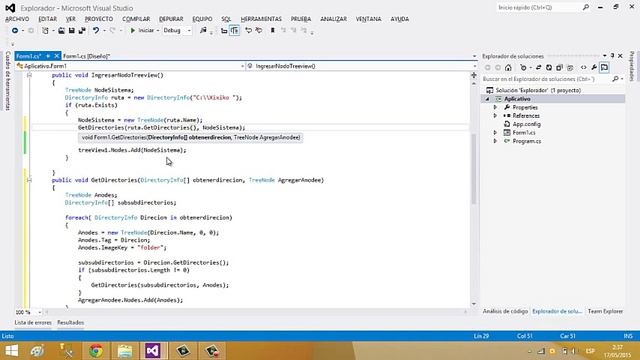Image resolution: width=640 pixels, height=360 pixels.
Task: Expand the Program.cs tree node
Action: point(496,141)
